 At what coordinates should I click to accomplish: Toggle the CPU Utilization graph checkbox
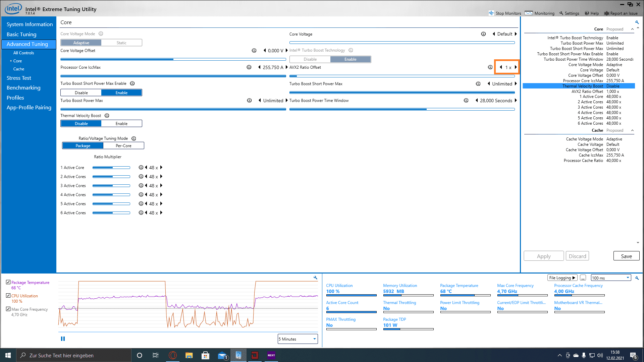click(8, 296)
